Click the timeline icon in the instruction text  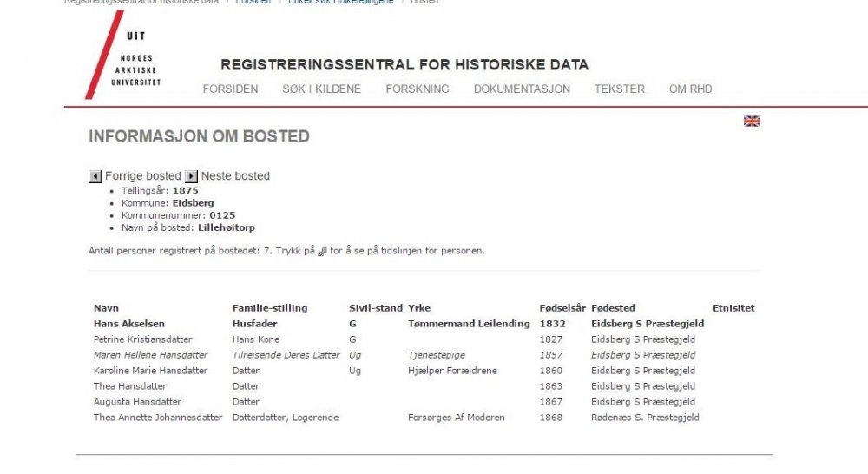click(322, 252)
